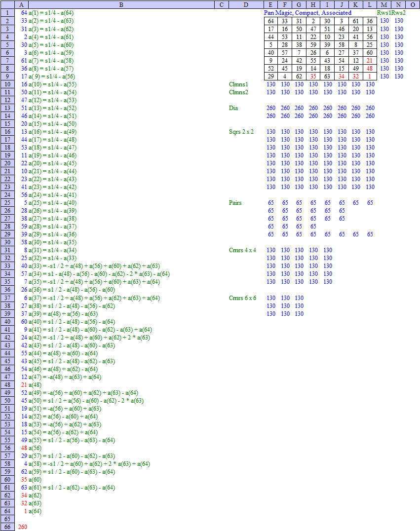Select column header O
This screenshot has height=531, width=420.
[x=413, y=5]
